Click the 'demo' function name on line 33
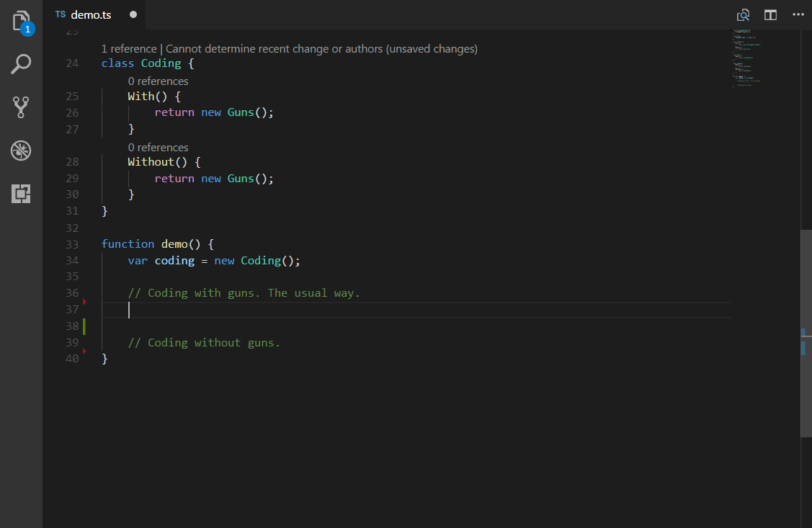Screen dimensions: 812x528 tap(174, 244)
